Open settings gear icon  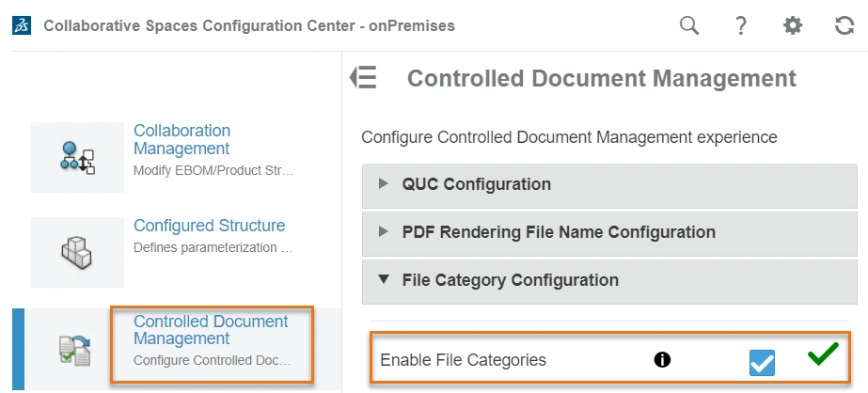point(793,26)
